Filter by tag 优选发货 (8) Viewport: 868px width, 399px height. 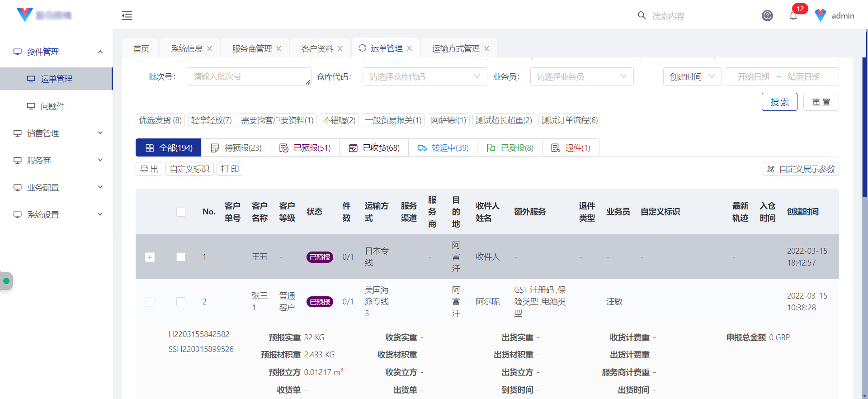point(160,120)
